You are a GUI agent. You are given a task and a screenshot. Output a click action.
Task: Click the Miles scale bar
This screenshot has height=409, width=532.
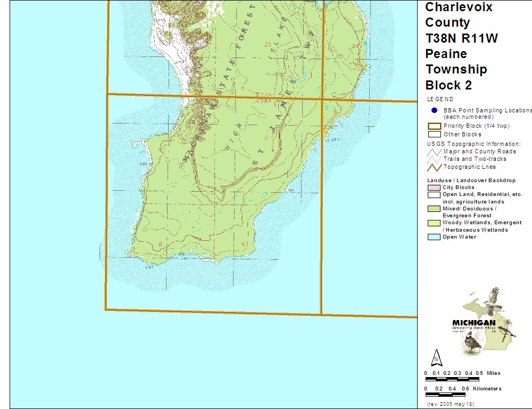tap(454, 380)
